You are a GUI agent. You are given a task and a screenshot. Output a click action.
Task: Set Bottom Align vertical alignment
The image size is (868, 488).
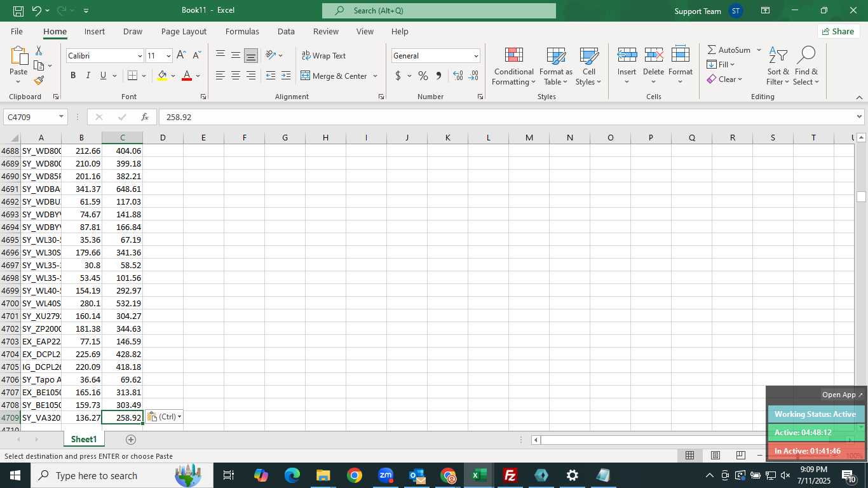pyautogui.click(x=251, y=55)
